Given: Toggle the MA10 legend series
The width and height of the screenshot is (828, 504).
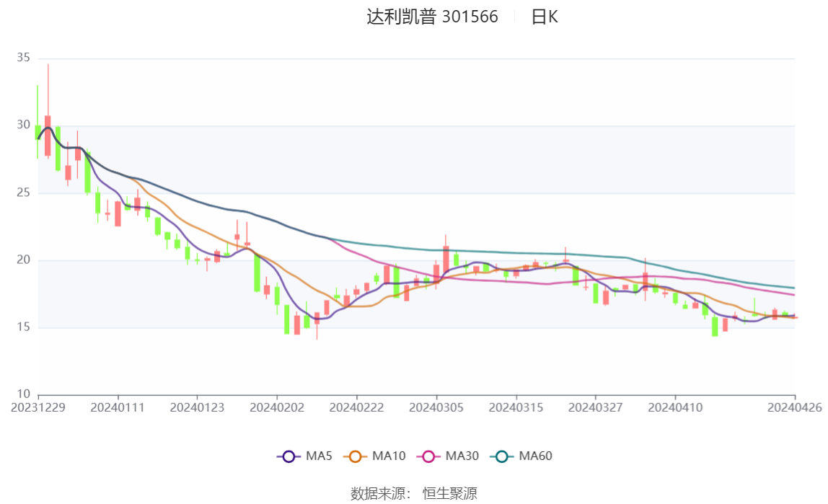Looking at the screenshot, I should click(x=374, y=456).
